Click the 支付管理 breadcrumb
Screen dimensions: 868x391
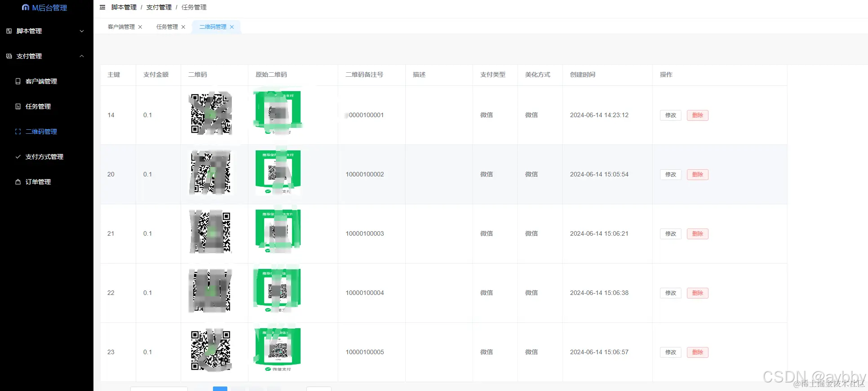(x=159, y=7)
